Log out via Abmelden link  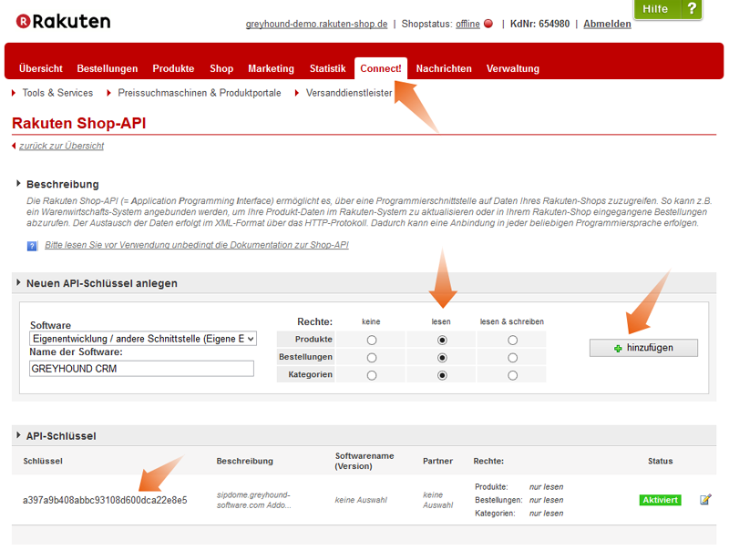tap(607, 24)
